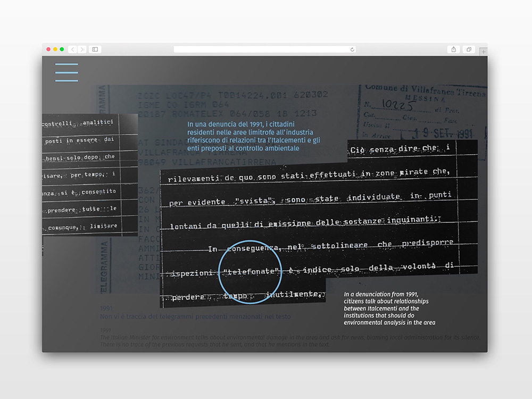
Task: Click the handwritten number "10225"
Action: click(x=397, y=104)
